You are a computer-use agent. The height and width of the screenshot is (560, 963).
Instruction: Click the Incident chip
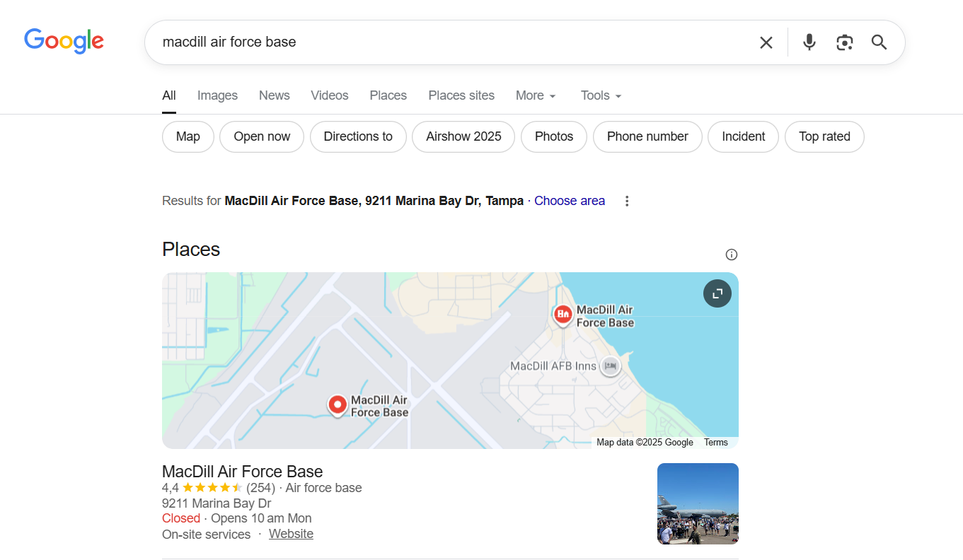[743, 136]
